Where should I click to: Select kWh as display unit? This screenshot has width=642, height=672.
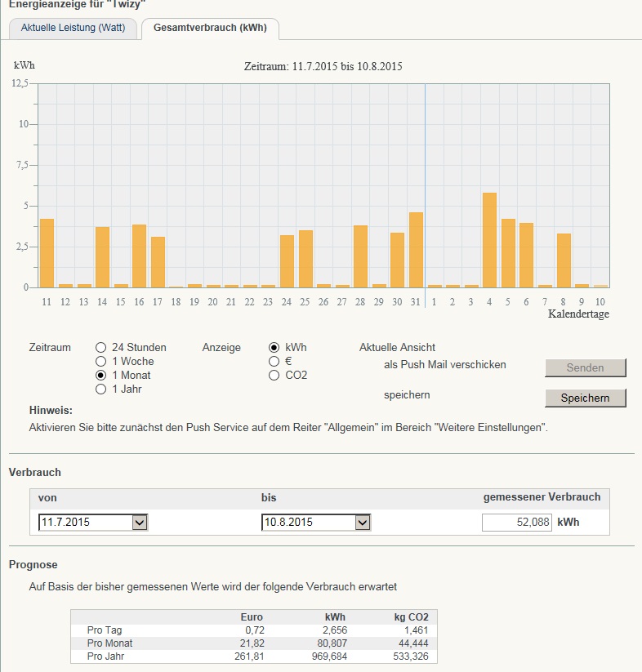click(x=274, y=347)
